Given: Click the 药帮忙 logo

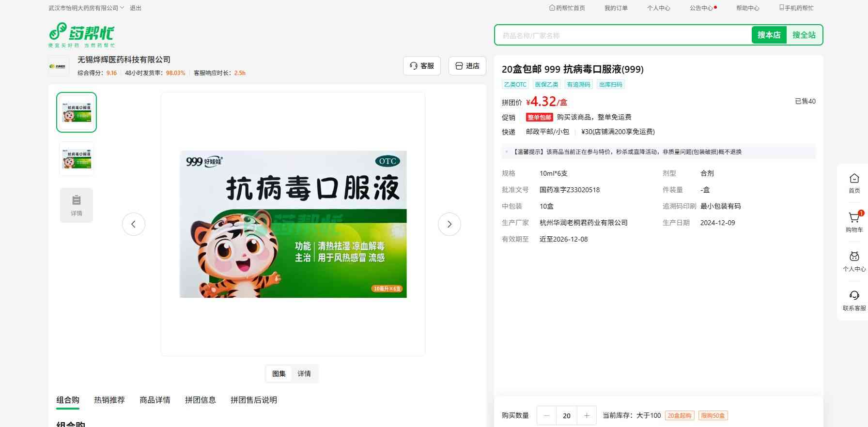Looking at the screenshot, I should [82, 34].
